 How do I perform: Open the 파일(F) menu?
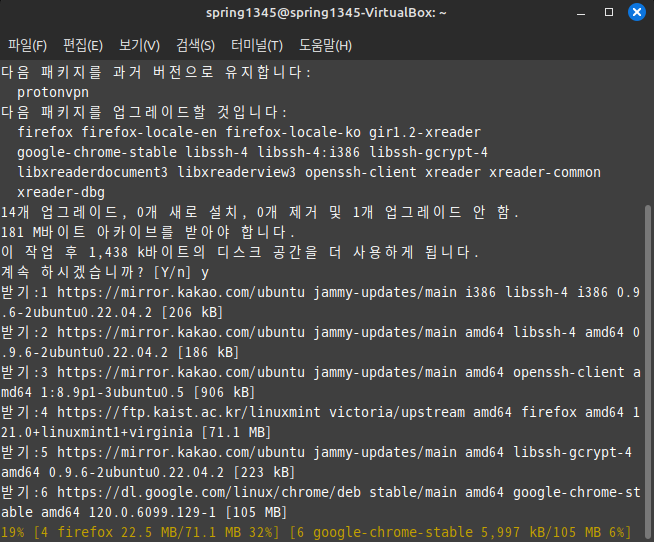(27, 45)
